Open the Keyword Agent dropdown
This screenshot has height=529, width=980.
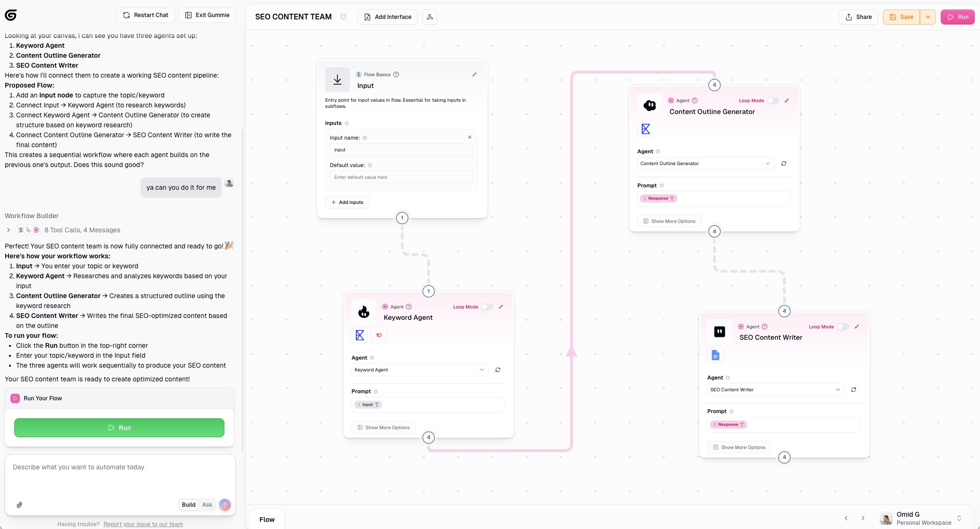point(419,370)
